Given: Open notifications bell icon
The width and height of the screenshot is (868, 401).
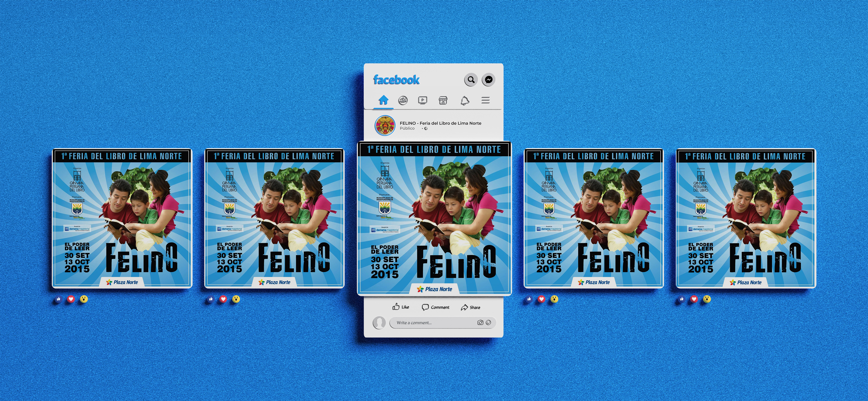Looking at the screenshot, I should (465, 100).
